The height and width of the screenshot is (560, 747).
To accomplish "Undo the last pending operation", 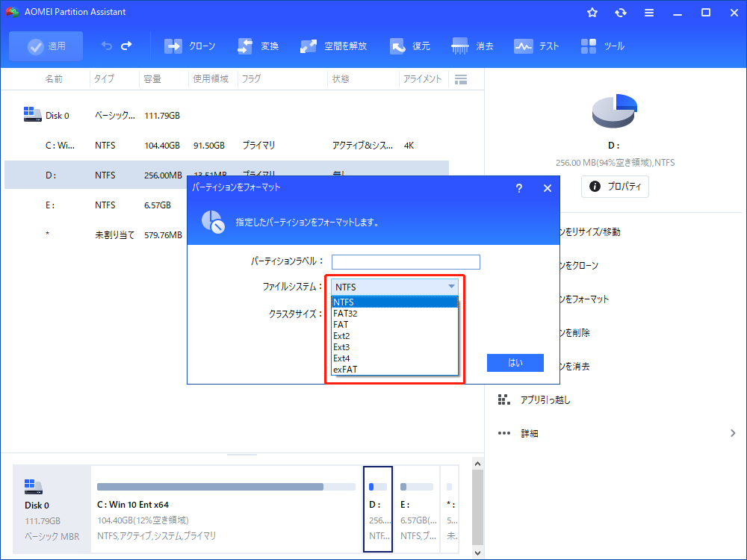I will 107,46.
